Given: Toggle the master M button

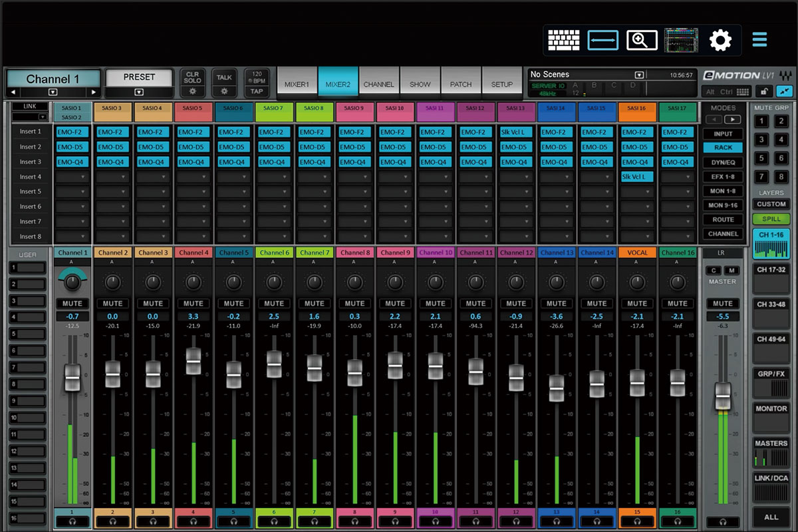Looking at the screenshot, I should tap(731, 270).
